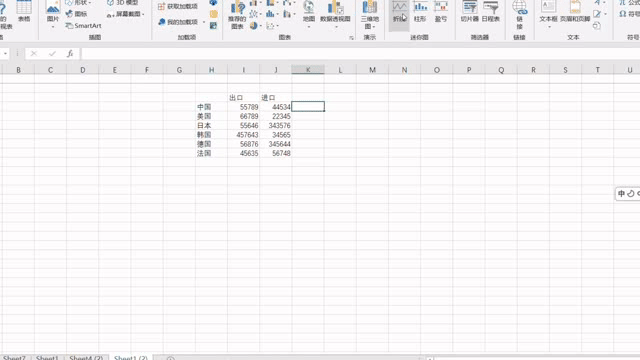Click the formula bar cancel X icon
This screenshot has height=360, width=640.
coord(34,53)
